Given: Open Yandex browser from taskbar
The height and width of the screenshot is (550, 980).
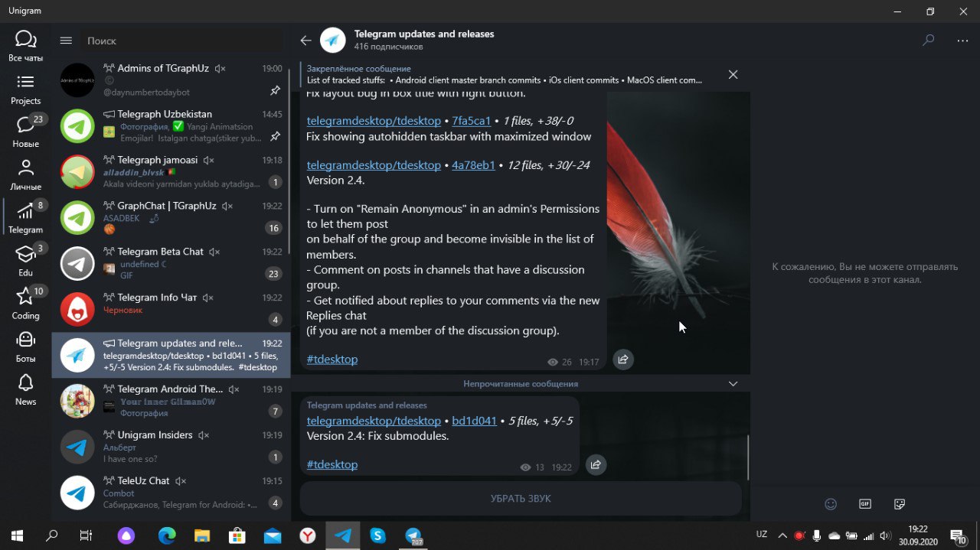Looking at the screenshot, I should [x=307, y=535].
